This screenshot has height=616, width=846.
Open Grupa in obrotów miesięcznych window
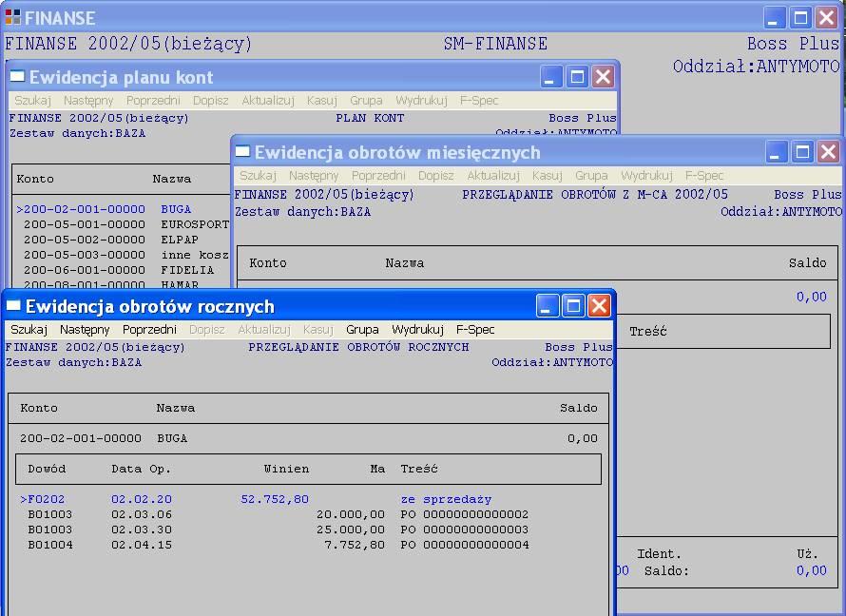(x=591, y=175)
